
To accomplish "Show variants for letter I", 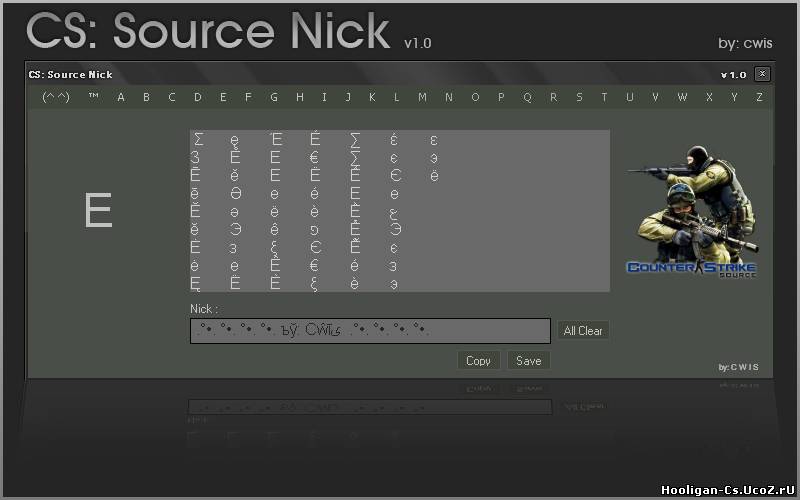I will (324, 97).
